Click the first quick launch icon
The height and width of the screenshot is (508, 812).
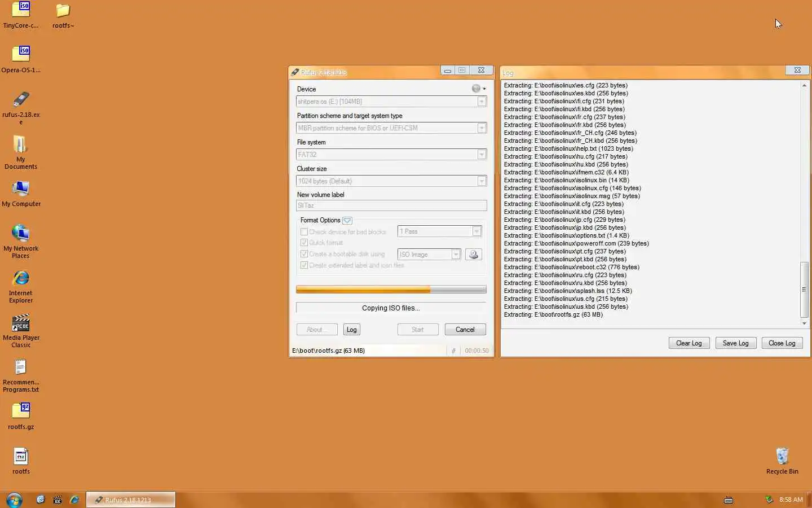pyautogui.click(x=41, y=500)
